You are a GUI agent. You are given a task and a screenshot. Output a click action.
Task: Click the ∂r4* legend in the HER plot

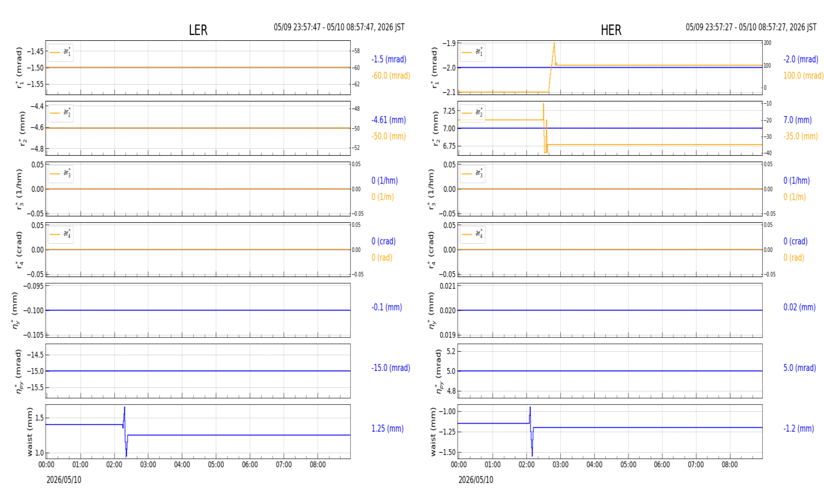(x=472, y=235)
